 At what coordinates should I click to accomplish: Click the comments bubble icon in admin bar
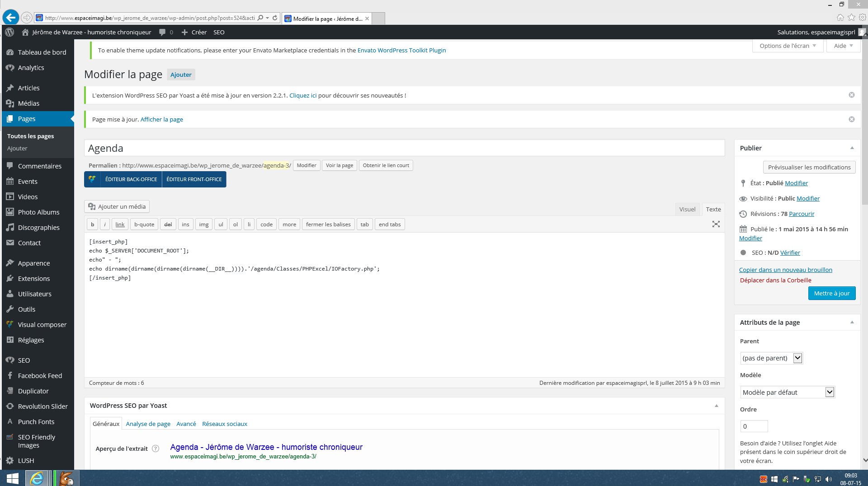pyautogui.click(x=162, y=32)
